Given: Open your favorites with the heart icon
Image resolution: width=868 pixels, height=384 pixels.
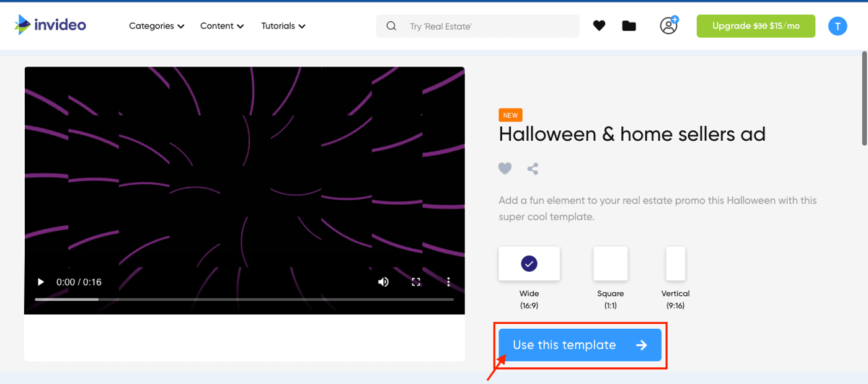Looking at the screenshot, I should click(x=599, y=25).
